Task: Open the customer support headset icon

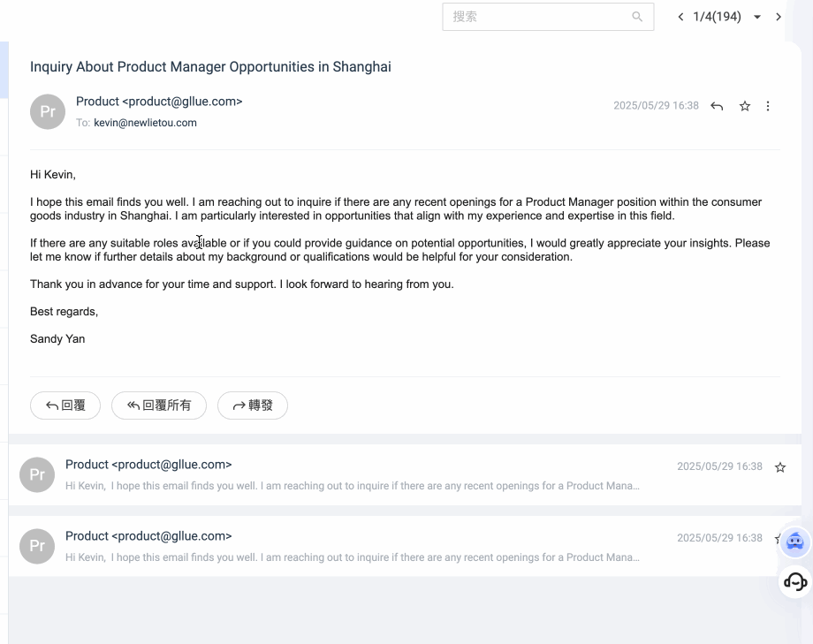Action: 794,582
